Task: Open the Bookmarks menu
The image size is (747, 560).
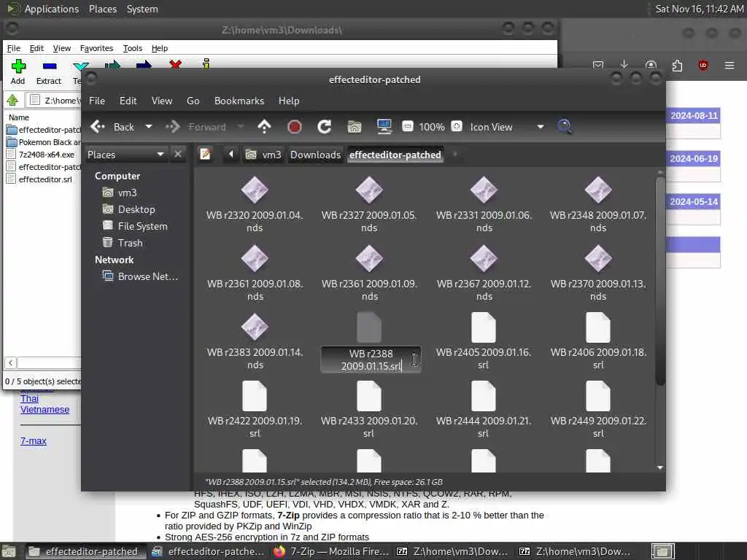Action: [x=239, y=101]
